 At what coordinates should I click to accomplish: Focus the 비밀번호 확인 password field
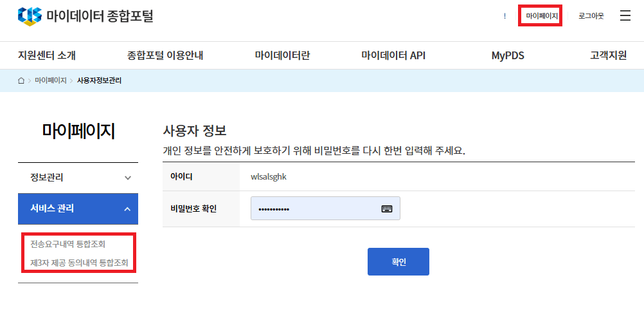point(325,209)
